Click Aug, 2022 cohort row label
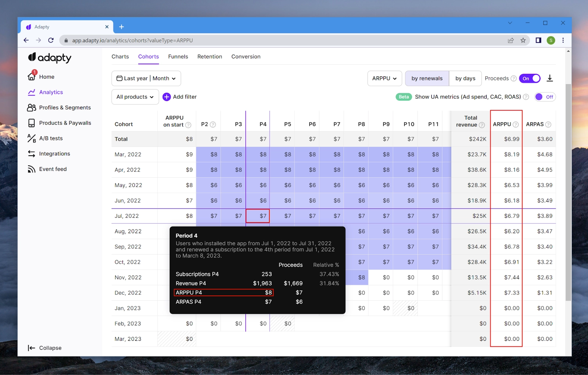This screenshot has height=375, width=588. point(128,231)
